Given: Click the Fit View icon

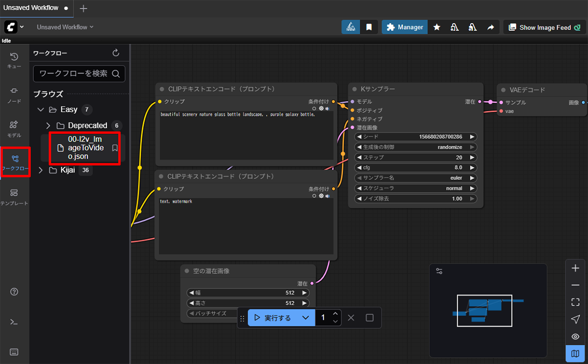Looking at the screenshot, I should coord(575,302).
